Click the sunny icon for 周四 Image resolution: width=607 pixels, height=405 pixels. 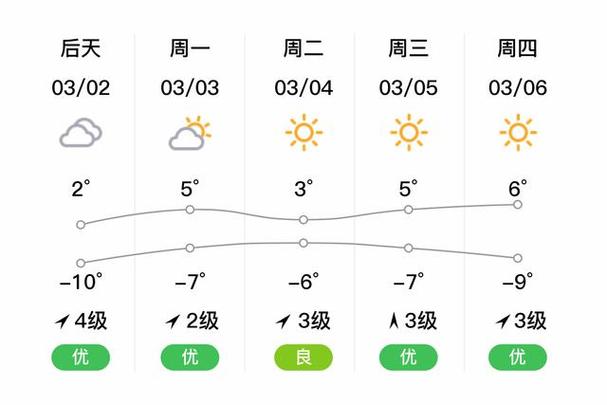(x=517, y=132)
